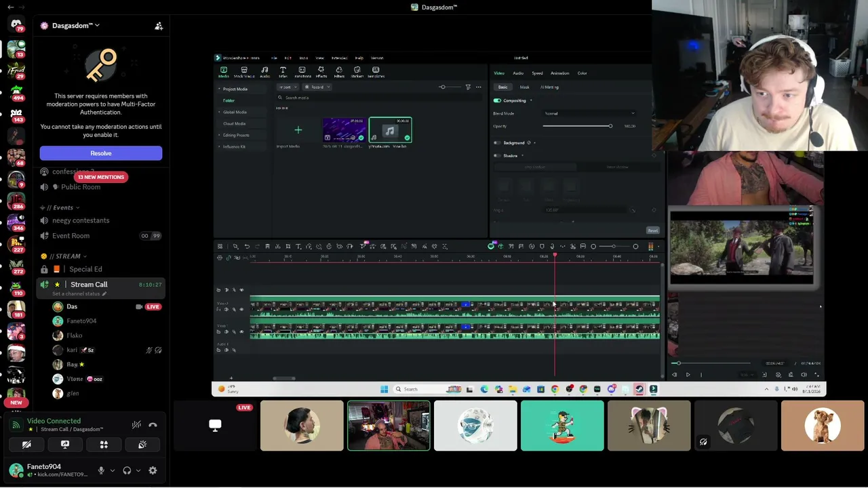The image size is (868, 488).
Task: Switch to the Audio properties tab
Action: pyautogui.click(x=518, y=73)
